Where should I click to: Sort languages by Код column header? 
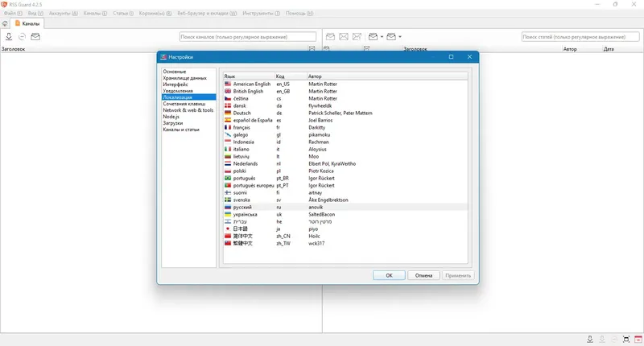coord(291,76)
